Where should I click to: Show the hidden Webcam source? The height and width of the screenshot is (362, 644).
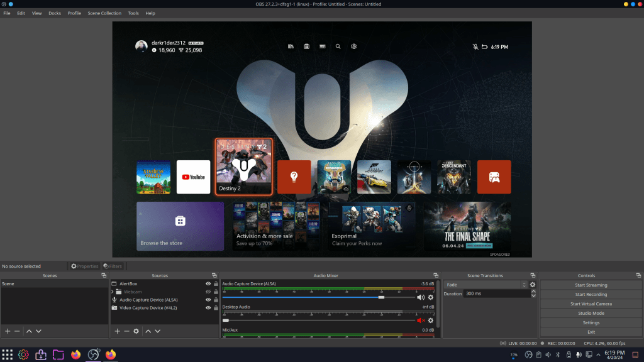point(208,292)
